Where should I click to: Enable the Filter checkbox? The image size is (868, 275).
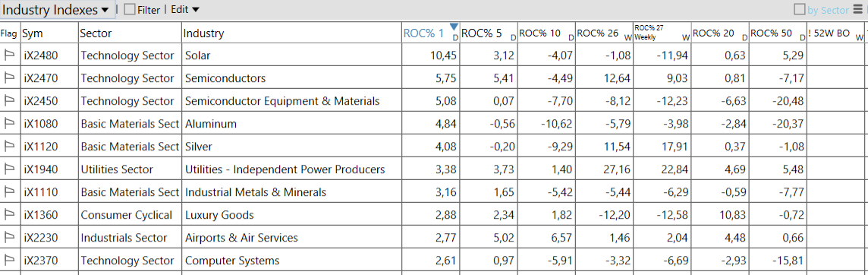tap(130, 9)
